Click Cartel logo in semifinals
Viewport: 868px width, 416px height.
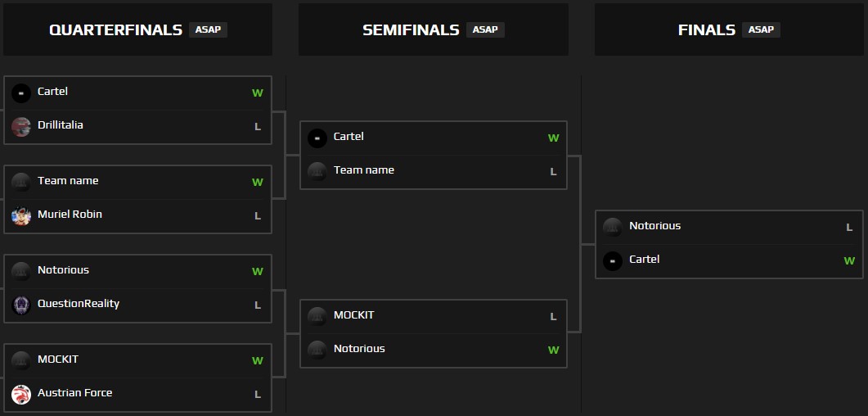(317, 138)
